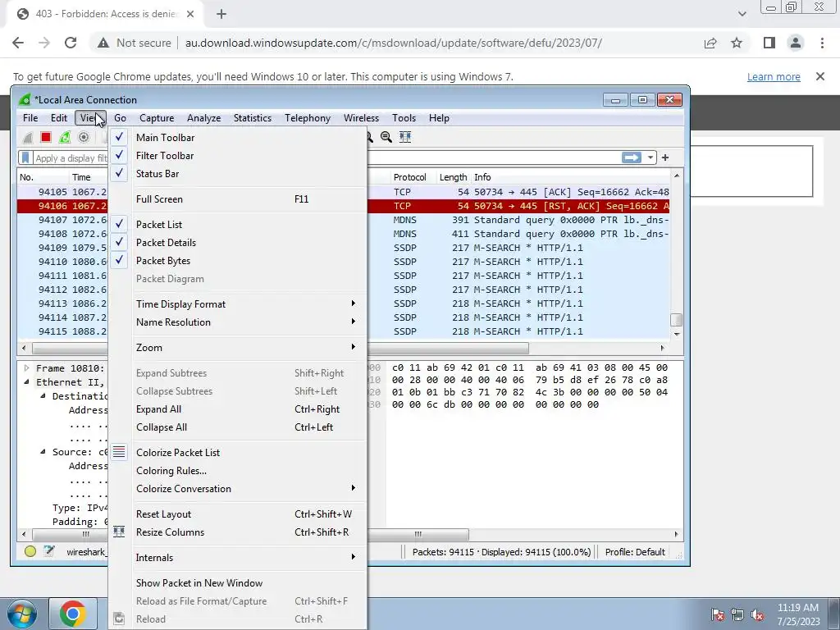Open Chrome from the taskbar
This screenshot has width=840, height=630.
tap(73, 614)
